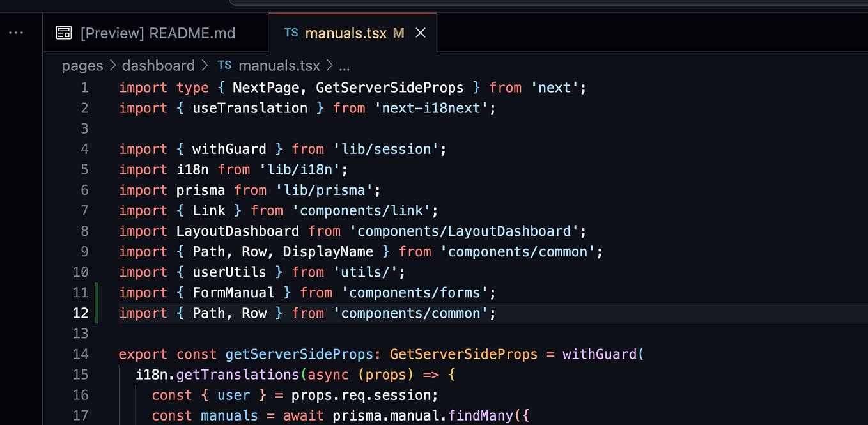Open the manuals.tsx breadcrumb dropdown

click(x=279, y=65)
